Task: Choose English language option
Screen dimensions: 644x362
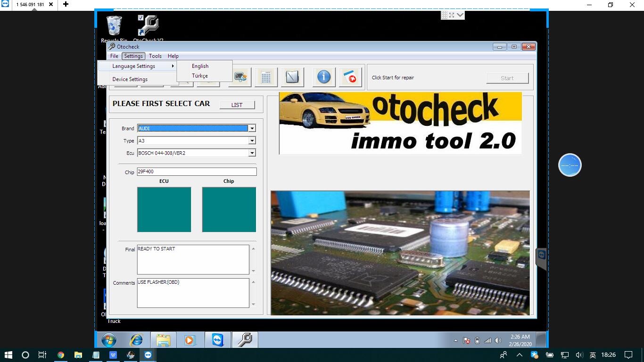Action: [205, 66]
